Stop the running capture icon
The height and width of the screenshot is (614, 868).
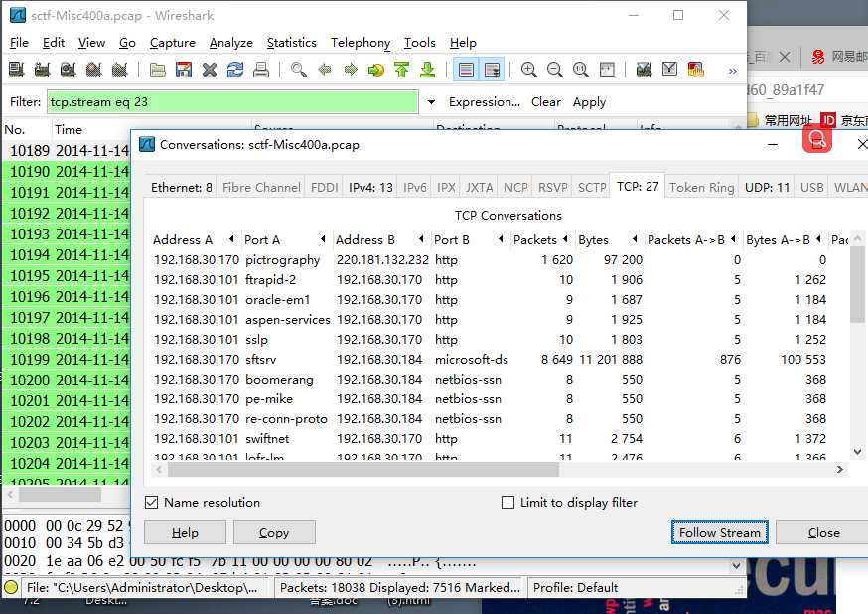(x=94, y=70)
